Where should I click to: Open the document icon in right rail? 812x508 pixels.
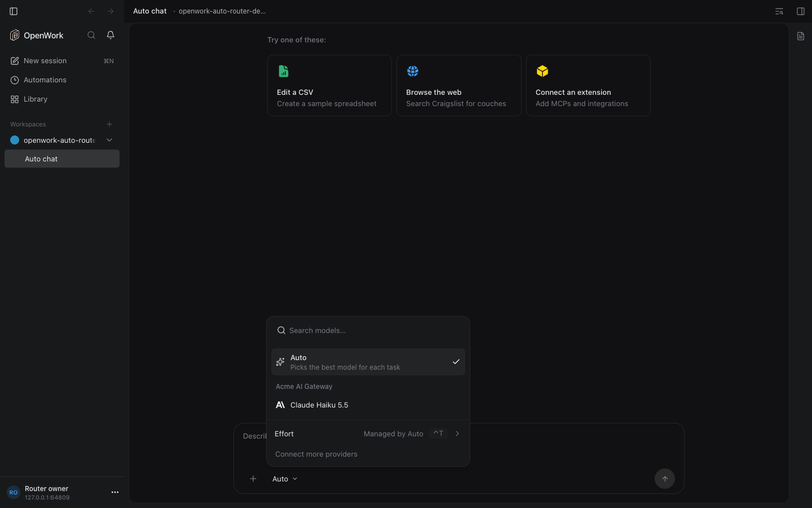click(801, 36)
